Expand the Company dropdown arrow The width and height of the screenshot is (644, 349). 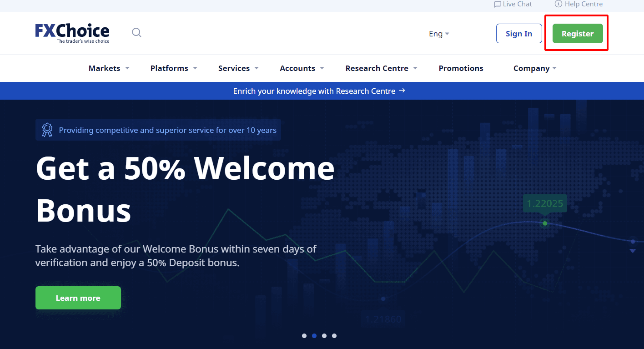click(554, 68)
